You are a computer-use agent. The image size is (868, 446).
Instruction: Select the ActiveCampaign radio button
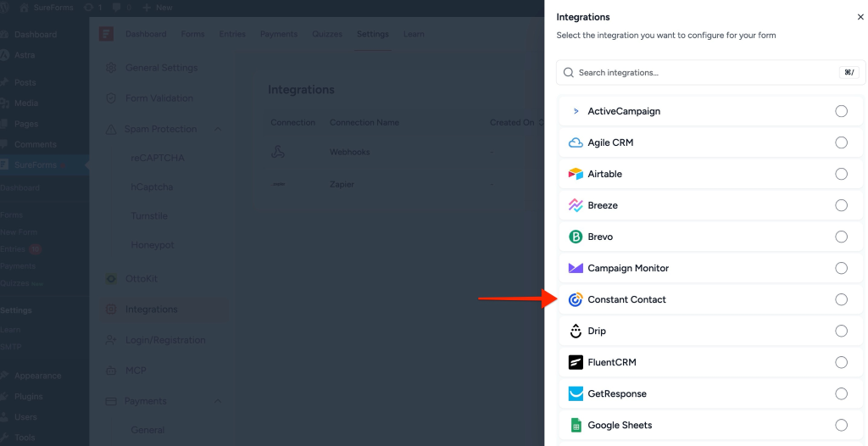[x=842, y=111]
